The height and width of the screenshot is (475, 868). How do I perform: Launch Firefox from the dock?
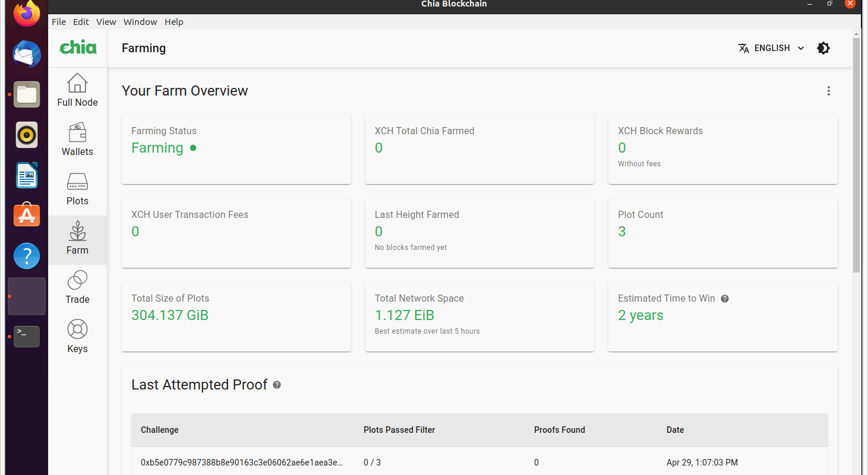click(x=27, y=14)
